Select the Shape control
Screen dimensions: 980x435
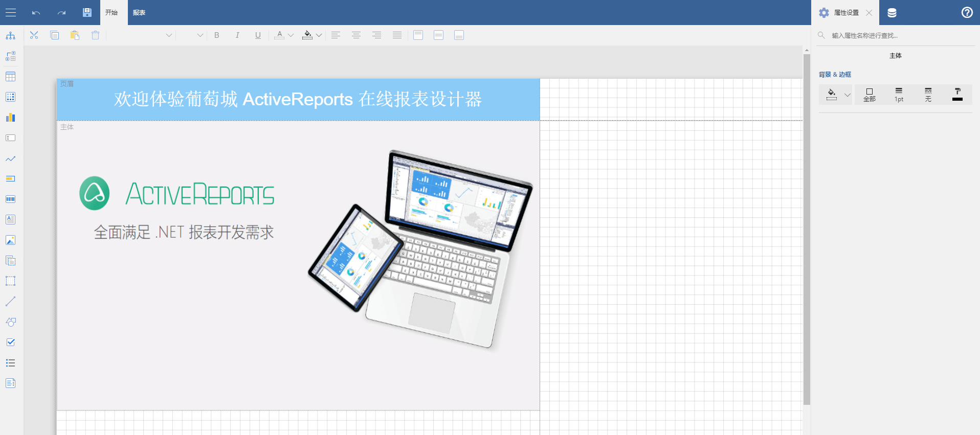pos(10,322)
